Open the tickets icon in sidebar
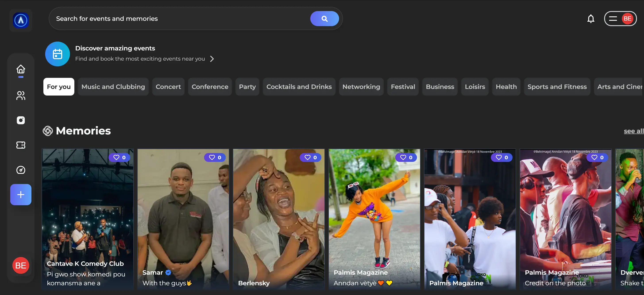This screenshot has height=295, width=644. (x=21, y=145)
